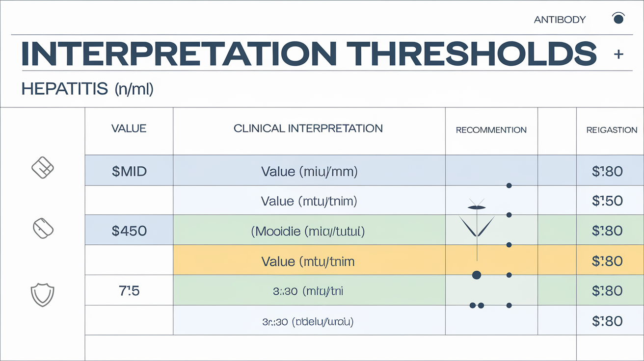The height and width of the screenshot is (361, 644).
Task: Click the orange highlighted Value (mtu/tnim row
Action: [x=309, y=261]
